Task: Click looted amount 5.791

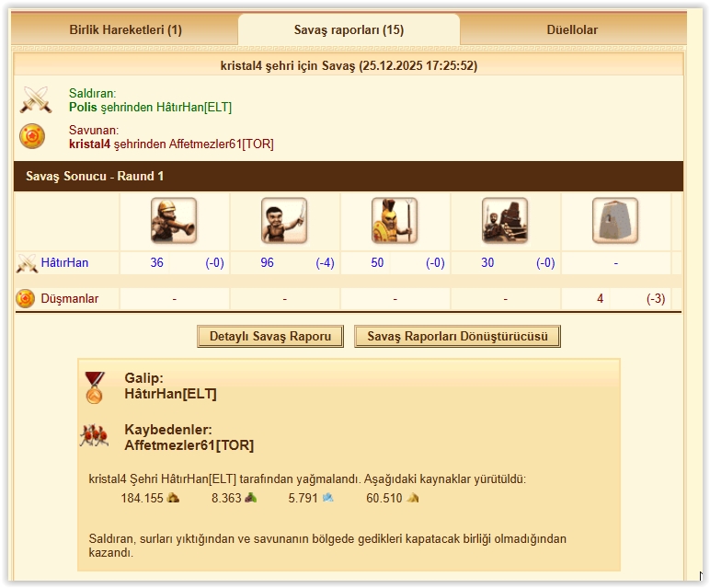Action: pos(303,499)
